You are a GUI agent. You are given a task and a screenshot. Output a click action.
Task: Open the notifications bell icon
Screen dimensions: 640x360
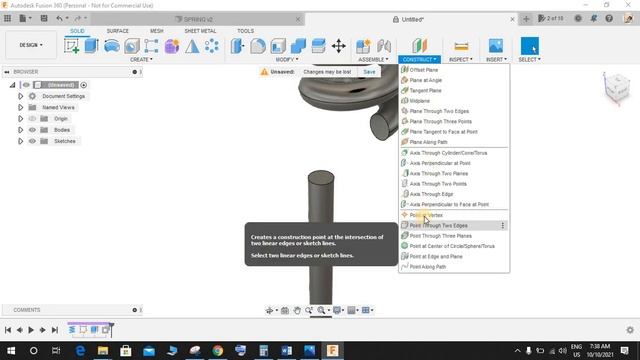coord(593,18)
